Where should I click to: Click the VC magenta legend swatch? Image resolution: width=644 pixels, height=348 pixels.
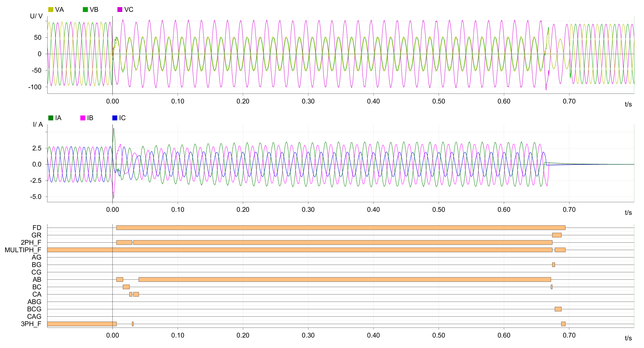pyautogui.click(x=120, y=10)
